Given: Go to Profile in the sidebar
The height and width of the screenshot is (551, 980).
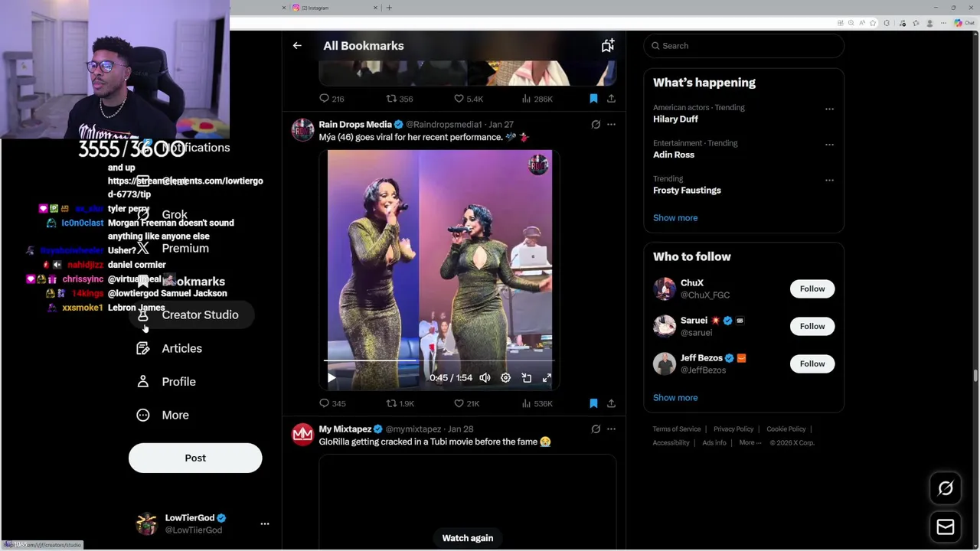Looking at the screenshot, I should click(166, 382).
